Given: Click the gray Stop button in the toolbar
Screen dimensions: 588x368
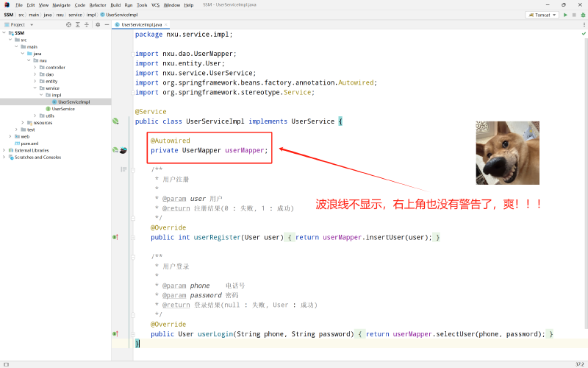Looking at the screenshot, I should (x=574, y=15).
